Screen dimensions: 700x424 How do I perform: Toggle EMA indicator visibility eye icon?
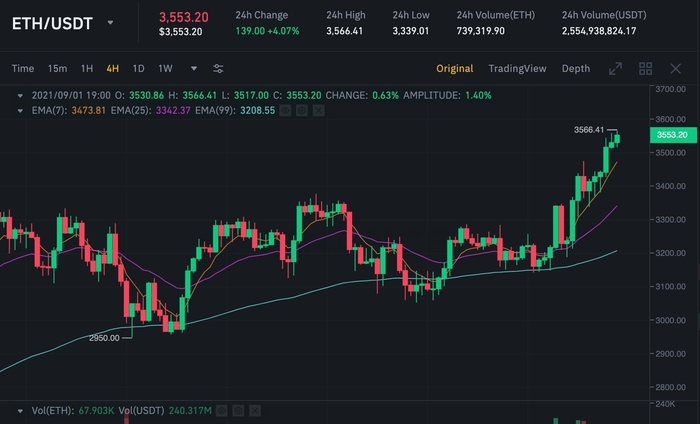point(285,110)
